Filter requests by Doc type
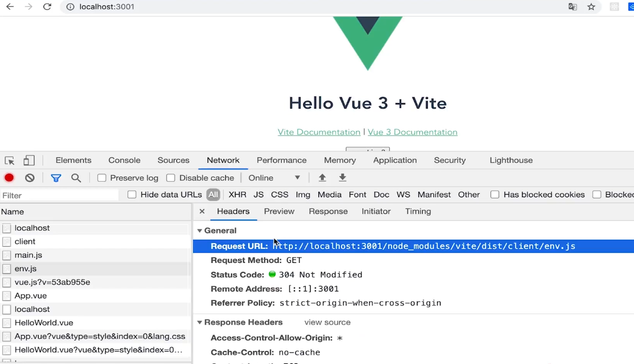Image resolution: width=634 pixels, height=364 pixels. [x=381, y=195]
